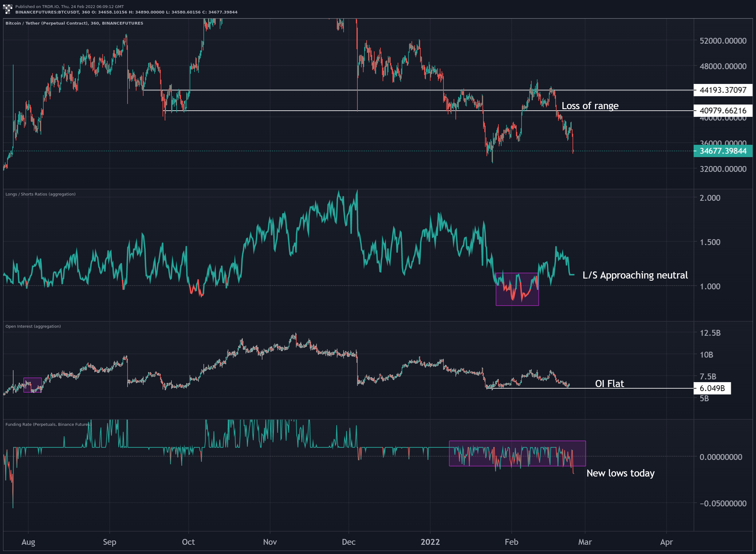Click the Open Interest (aggregation) pane title
The image size is (756, 554).
(33, 326)
